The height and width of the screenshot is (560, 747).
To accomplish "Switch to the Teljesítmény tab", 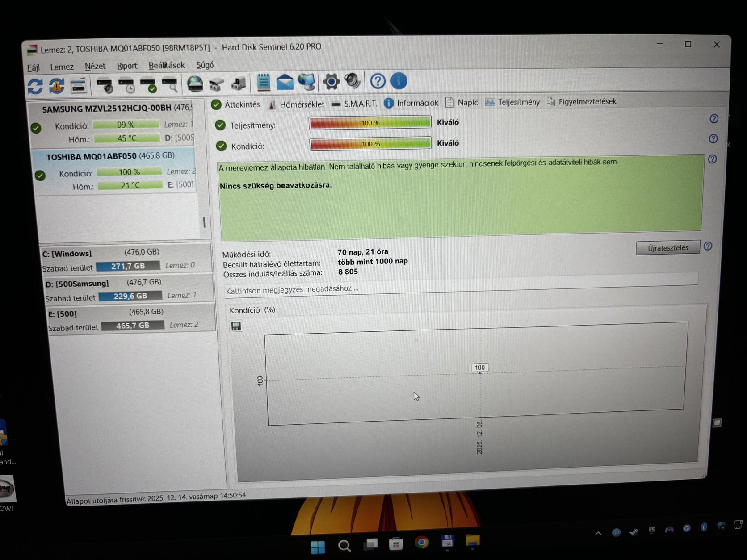I will [x=512, y=102].
